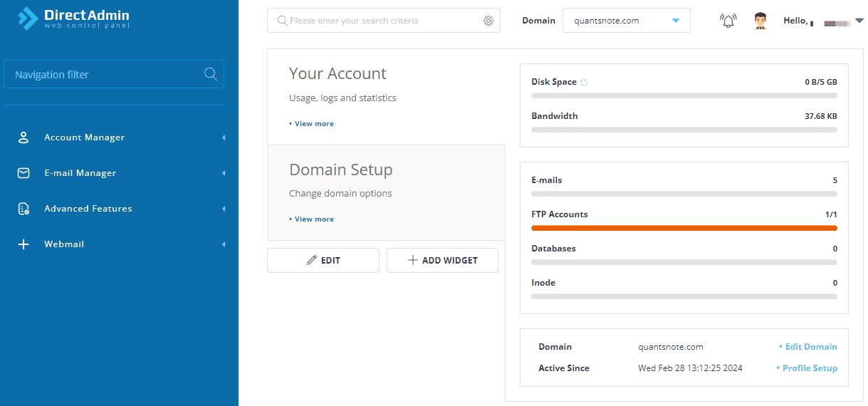Image resolution: width=868 pixels, height=406 pixels.
Task: Open the notifications bell icon
Action: click(728, 21)
